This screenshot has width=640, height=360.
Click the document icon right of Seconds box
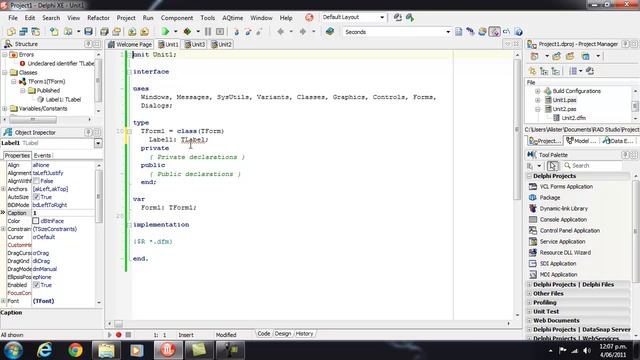tap(459, 32)
